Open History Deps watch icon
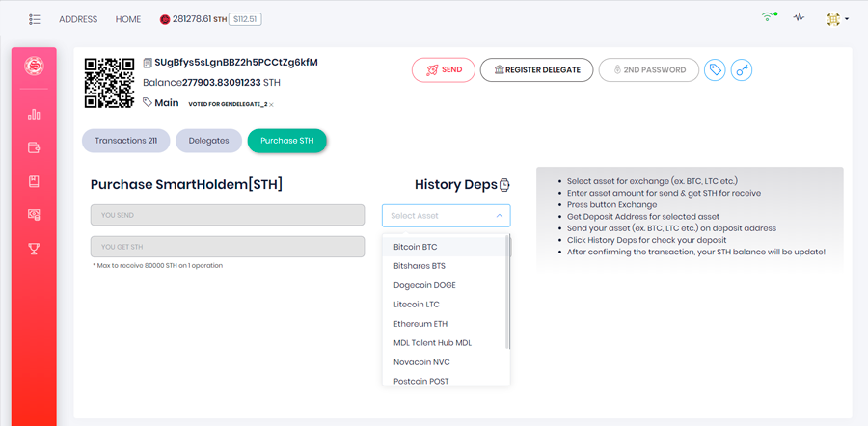868x426 pixels. (504, 185)
